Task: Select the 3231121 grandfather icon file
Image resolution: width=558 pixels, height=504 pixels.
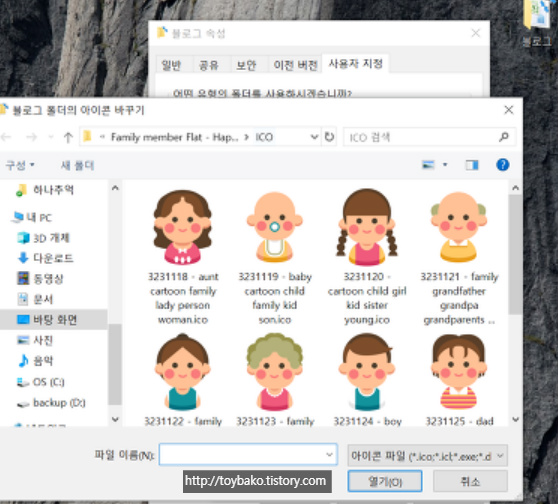Action: click(x=459, y=256)
